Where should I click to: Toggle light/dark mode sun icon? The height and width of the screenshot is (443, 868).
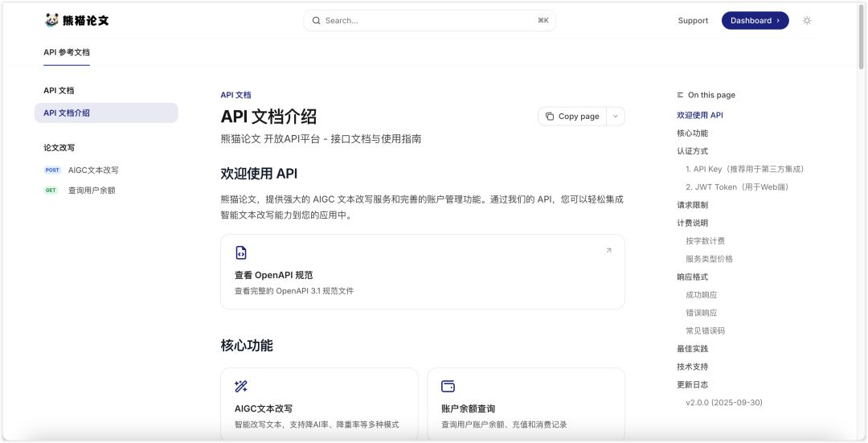(807, 20)
